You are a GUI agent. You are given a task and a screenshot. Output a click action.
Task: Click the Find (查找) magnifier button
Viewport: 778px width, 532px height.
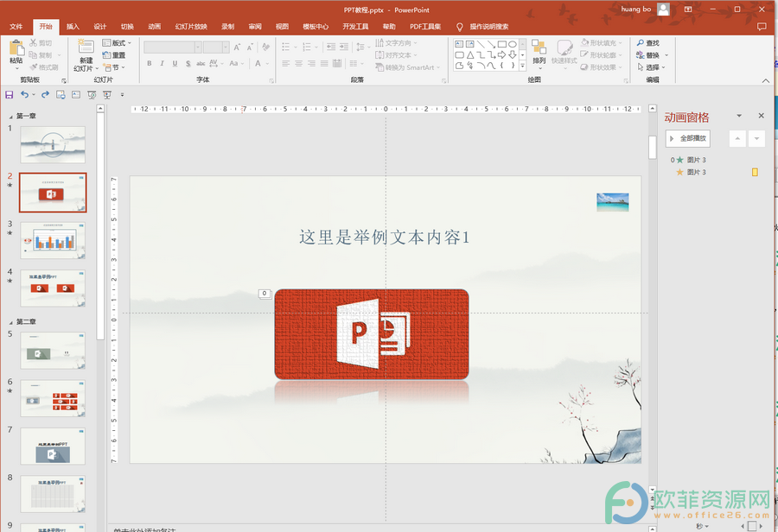(648, 42)
